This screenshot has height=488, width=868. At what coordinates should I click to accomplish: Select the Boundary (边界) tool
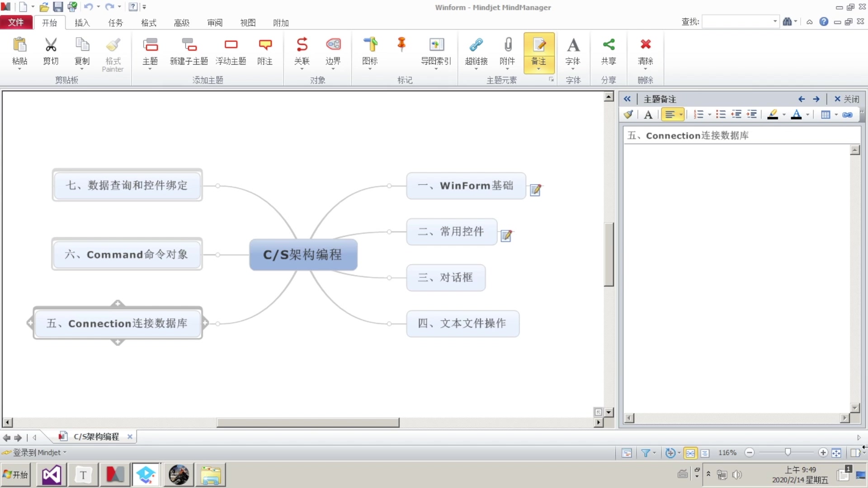pyautogui.click(x=333, y=45)
